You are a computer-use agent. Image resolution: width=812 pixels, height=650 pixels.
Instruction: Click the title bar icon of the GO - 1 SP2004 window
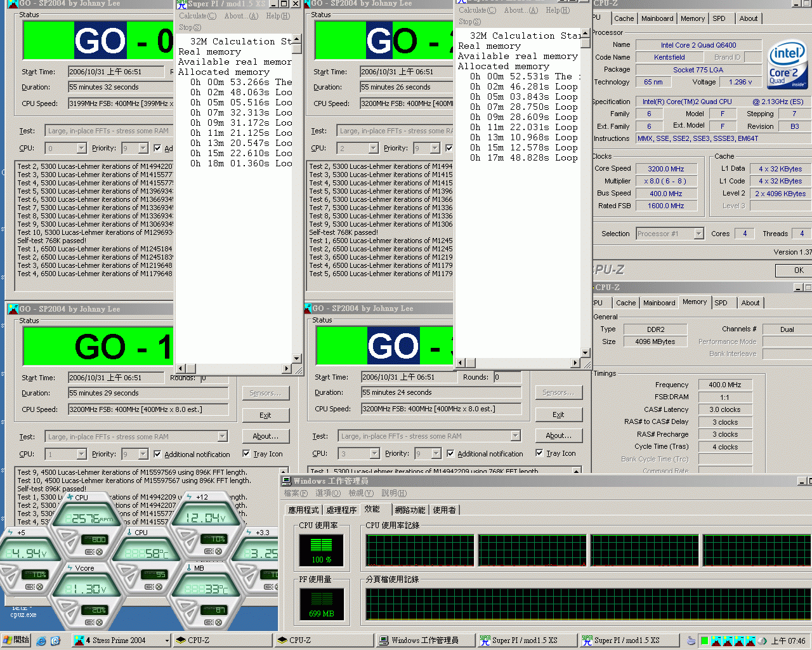[x=13, y=309]
